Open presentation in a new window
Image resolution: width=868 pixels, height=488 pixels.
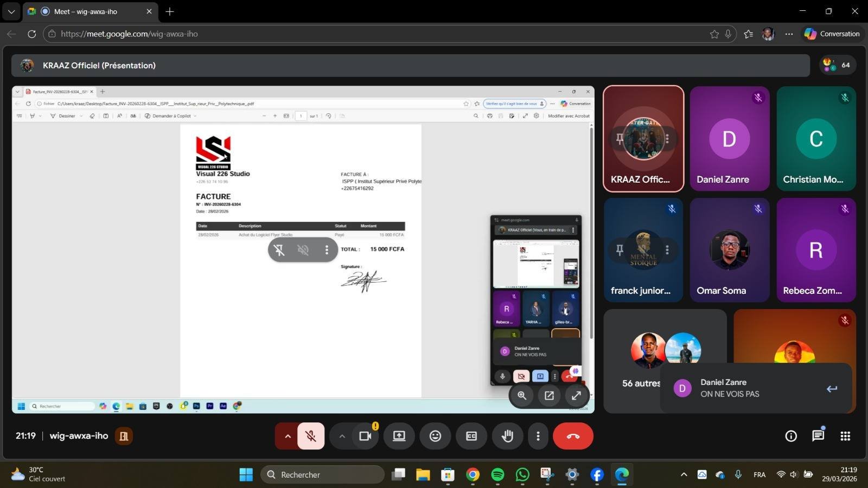tap(549, 395)
